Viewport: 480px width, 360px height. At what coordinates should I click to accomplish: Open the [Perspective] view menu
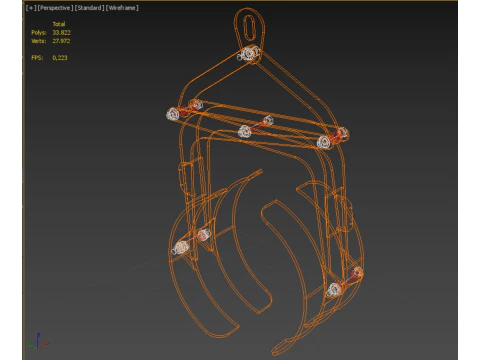(55, 8)
